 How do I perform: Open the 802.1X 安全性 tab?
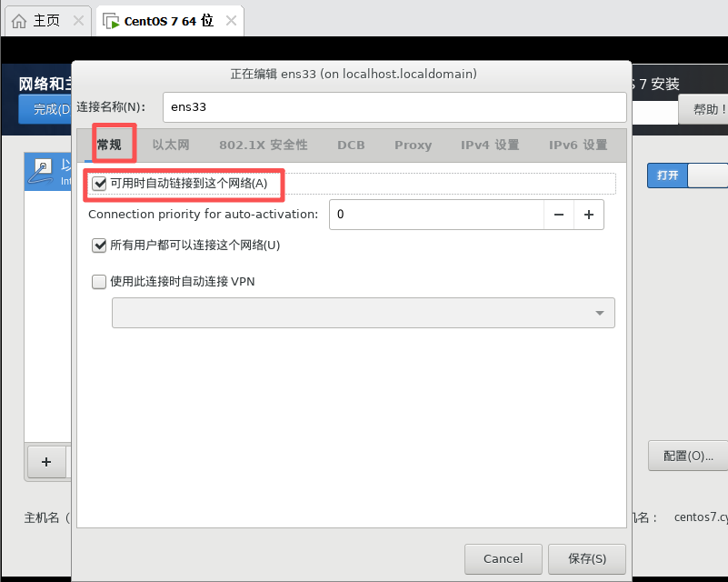[x=264, y=145]
